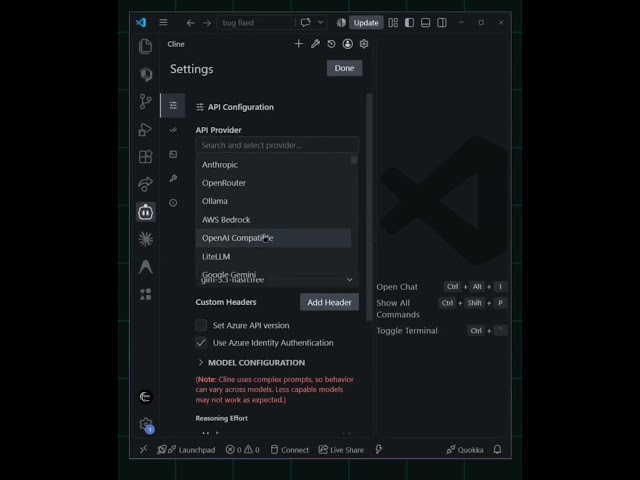Click Launchpad in status bar
This screenshot has width=640, height=480.
[186, 450]
